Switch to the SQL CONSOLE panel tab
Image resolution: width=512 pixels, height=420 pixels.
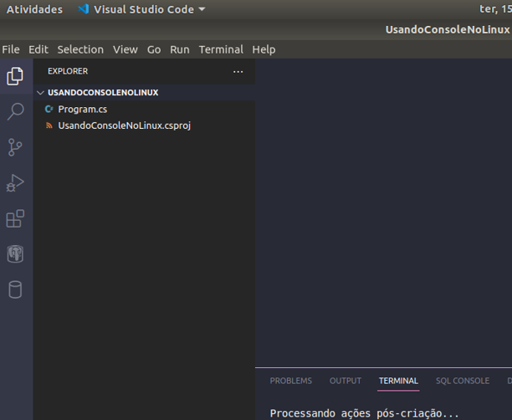click(x=463, y=381)
